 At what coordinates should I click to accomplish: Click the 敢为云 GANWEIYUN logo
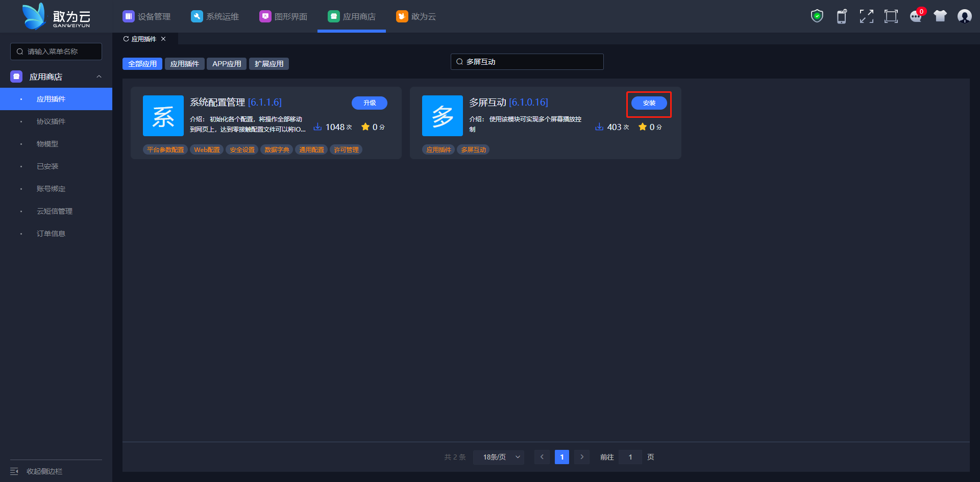click(x=56, y=16)
